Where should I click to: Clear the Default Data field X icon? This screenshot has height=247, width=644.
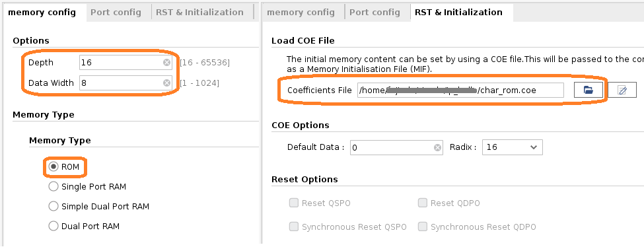[437, 147]
